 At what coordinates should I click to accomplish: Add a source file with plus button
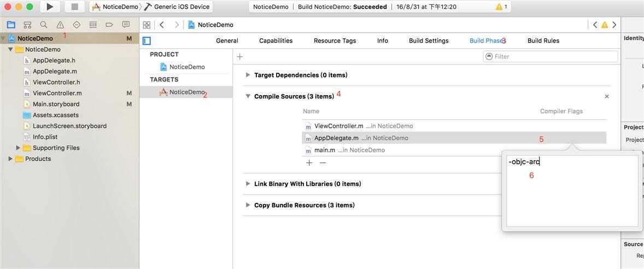pyautogui.click(x=309, y=162)
